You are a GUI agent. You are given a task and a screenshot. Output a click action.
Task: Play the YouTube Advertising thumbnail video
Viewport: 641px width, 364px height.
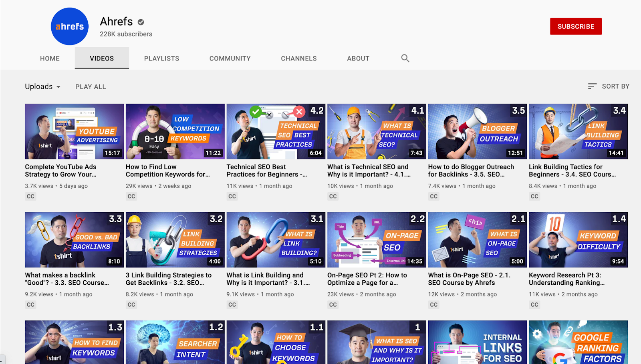pos(74,131)
